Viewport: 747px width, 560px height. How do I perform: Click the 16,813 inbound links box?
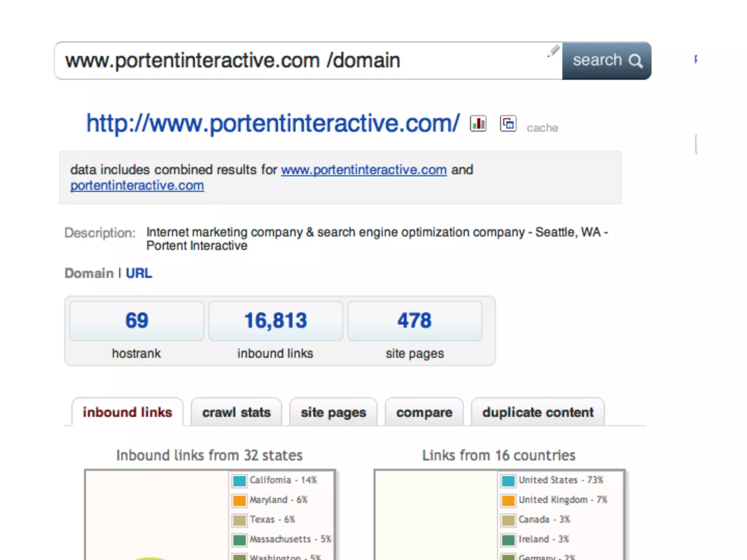[276, 321]
